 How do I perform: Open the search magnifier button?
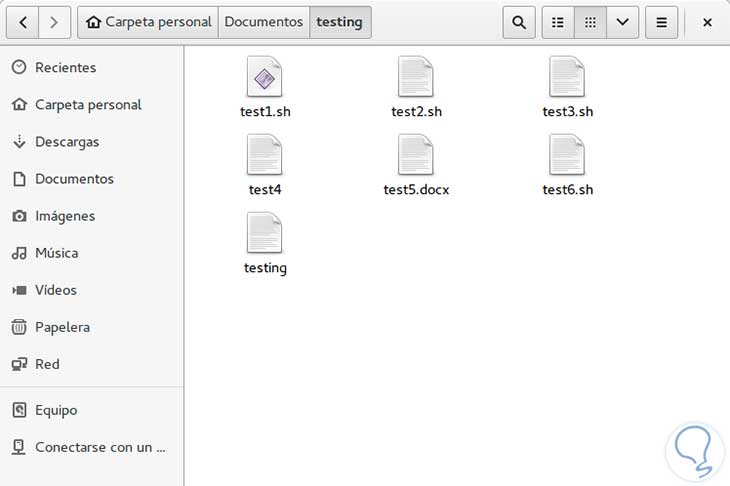pos(519,22)
